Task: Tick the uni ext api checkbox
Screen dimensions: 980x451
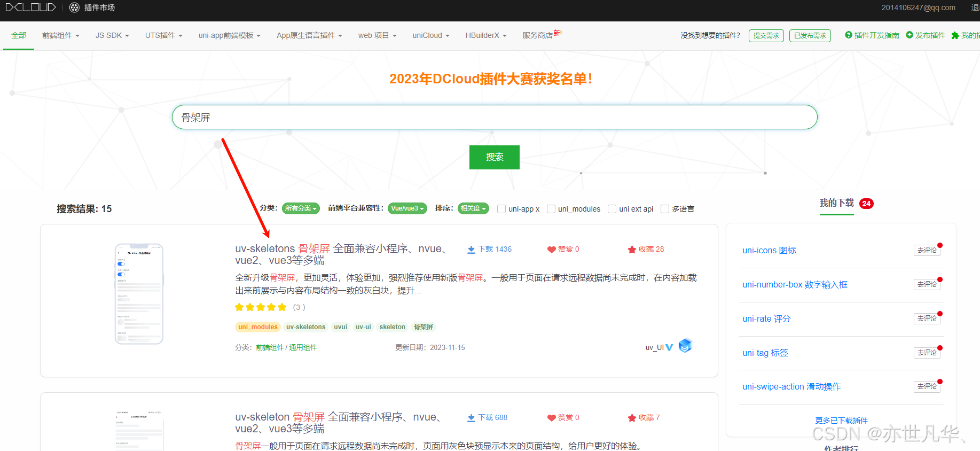Action: tap(612, 209)
